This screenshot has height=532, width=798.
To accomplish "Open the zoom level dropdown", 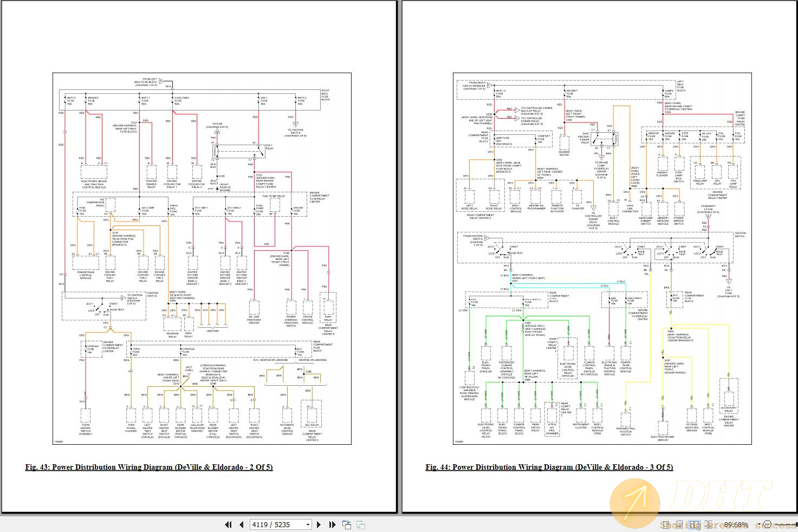I will point(760,525).
